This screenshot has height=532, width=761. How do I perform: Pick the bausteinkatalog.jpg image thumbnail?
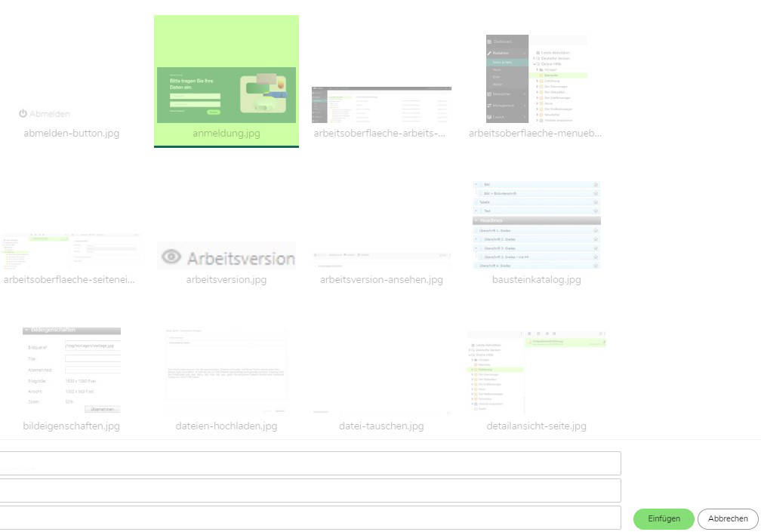(536, 225)
